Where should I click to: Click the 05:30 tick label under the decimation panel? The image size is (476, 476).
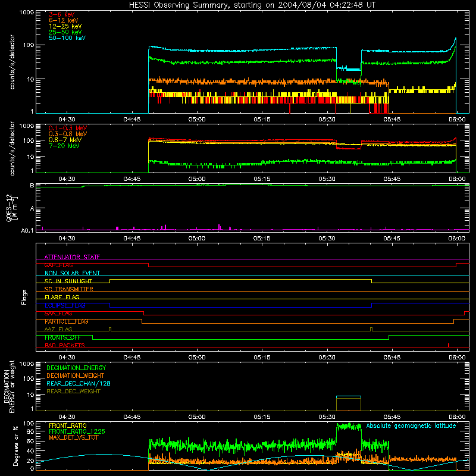tap(327, 417)
